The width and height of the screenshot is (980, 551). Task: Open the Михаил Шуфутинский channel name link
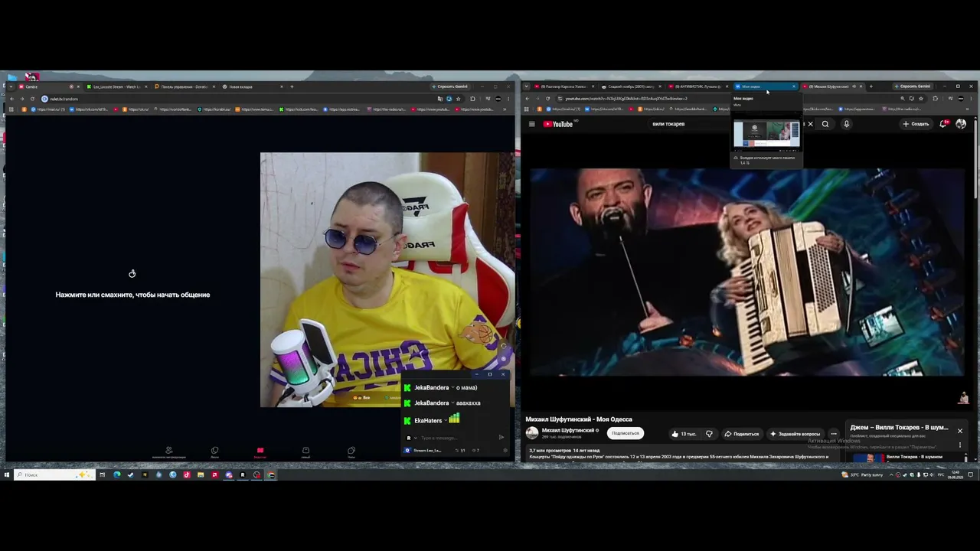(x=569, y=430)
